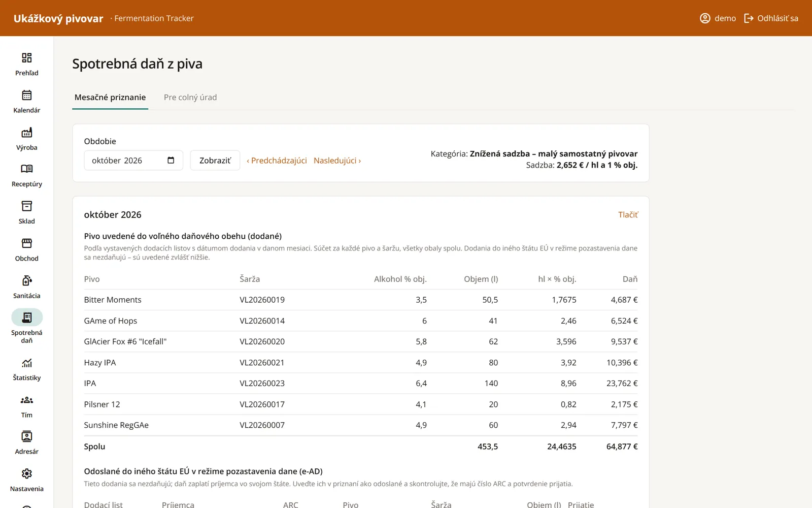Viewport: 812px width, 508px height.
Task: Click the Daň column header
Action: [x=630, y=279]
